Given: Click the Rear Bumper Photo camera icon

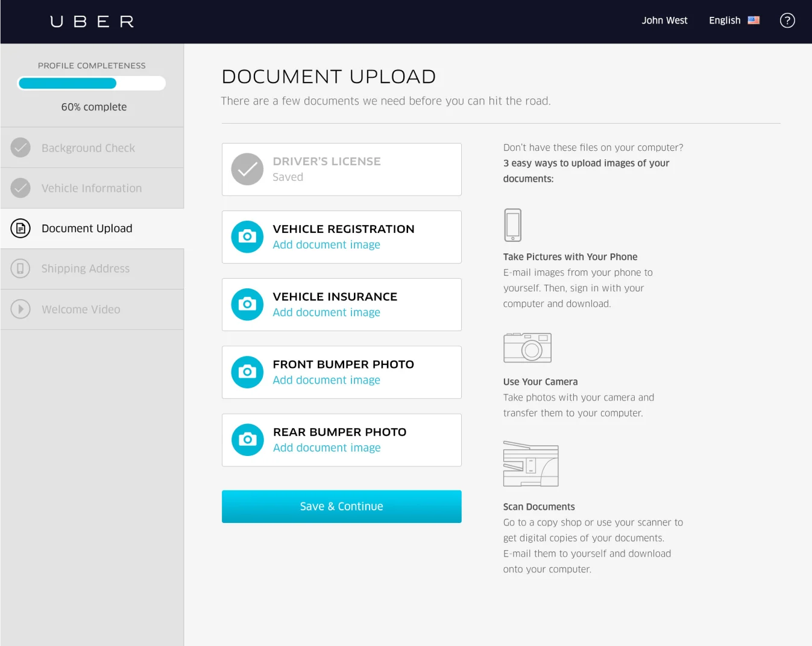Looking at the screenshot, I should (x=247, y=440).
